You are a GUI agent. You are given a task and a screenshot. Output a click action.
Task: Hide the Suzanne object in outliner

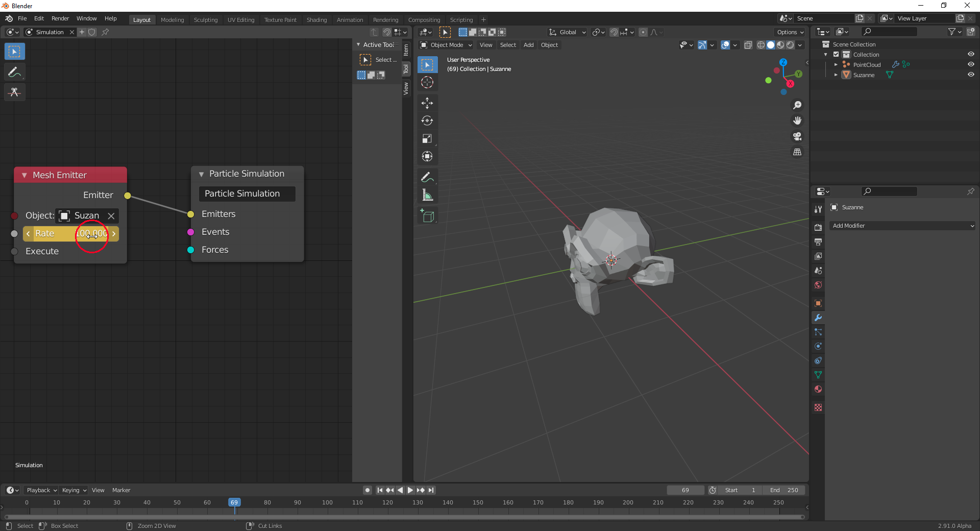tap(971, 75)
